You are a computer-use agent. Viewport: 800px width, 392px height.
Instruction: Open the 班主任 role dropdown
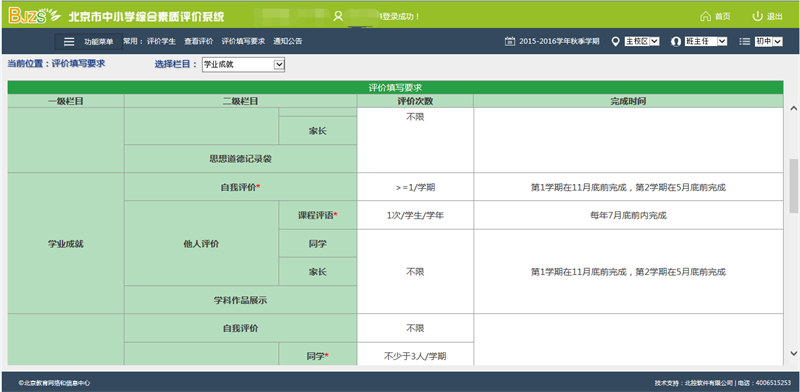[706, 41]
